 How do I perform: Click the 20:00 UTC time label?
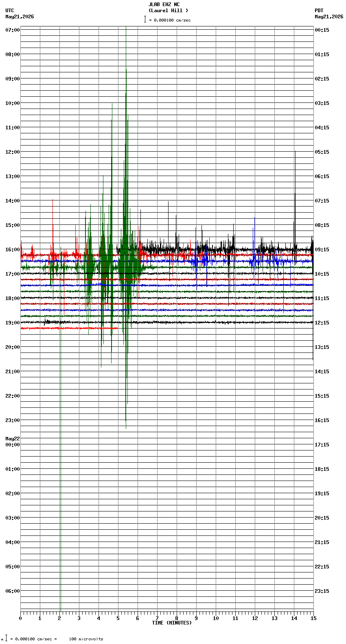coord(13,347)
